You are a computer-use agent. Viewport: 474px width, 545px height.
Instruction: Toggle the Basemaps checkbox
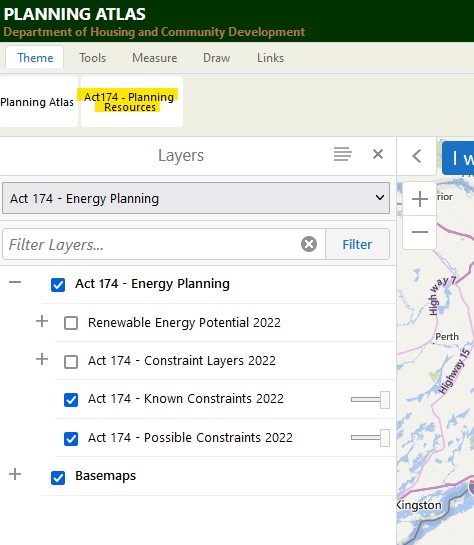tap(58, 478)
